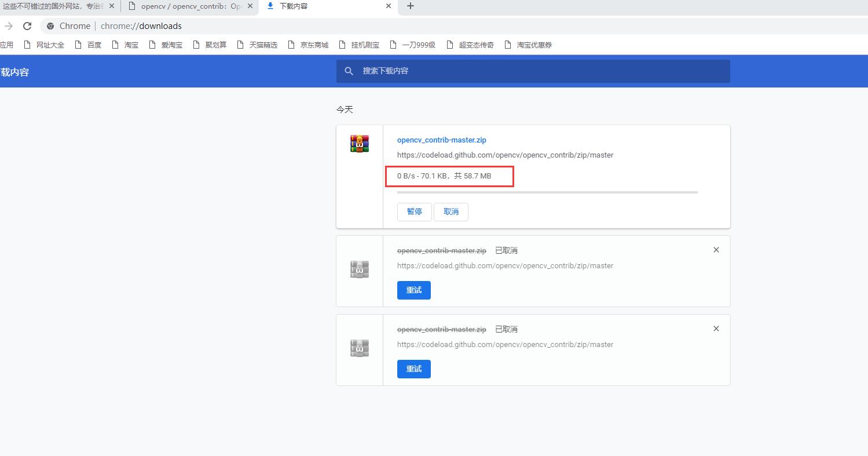The height and width of the screenshot is (456, 868).
Task: Click the 0 B/s - 70.1 KB status text
Action: coord(444,176)
